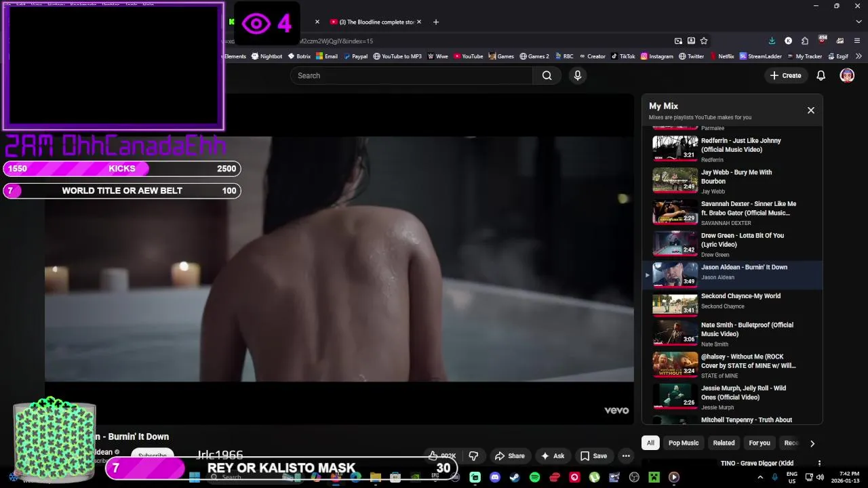Save the video to a playlist

pos(593,456)
